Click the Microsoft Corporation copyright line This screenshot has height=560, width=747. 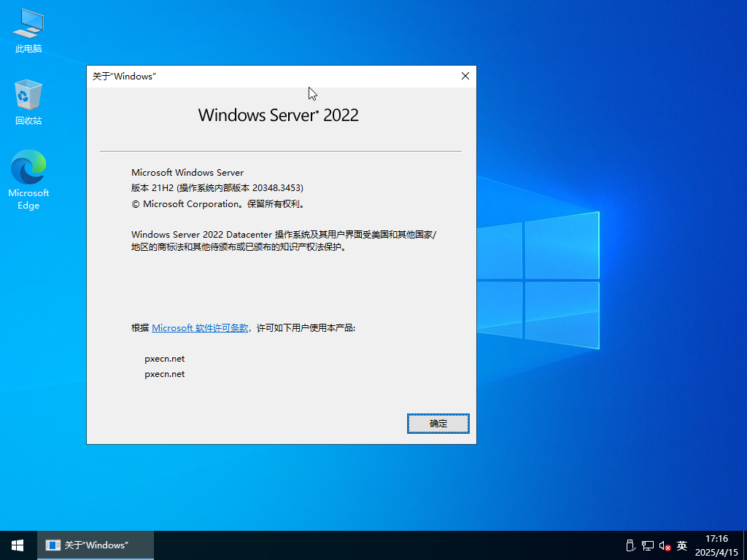tap(218, 204)
